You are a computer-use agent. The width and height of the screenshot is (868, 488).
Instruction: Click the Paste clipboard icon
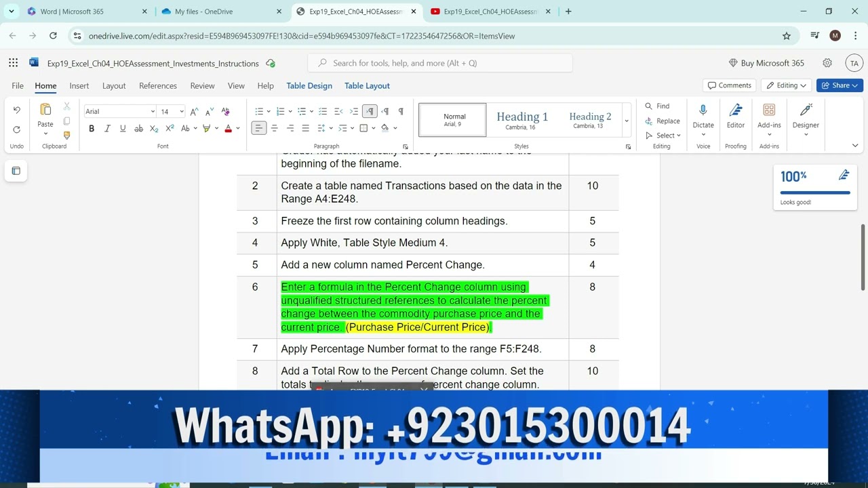(x=45, y=109)
